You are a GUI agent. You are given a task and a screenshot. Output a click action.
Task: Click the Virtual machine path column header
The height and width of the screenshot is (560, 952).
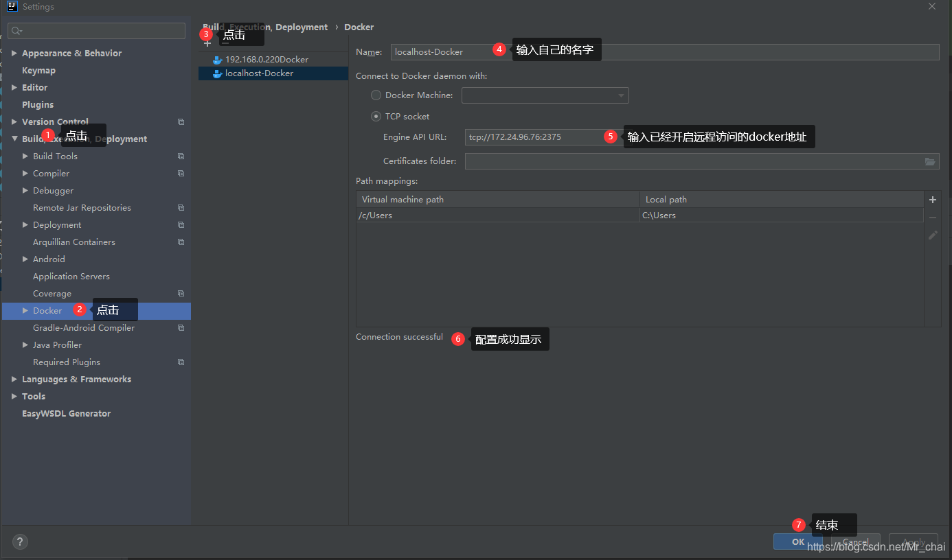pyautogui.click(x=498, y=200)
